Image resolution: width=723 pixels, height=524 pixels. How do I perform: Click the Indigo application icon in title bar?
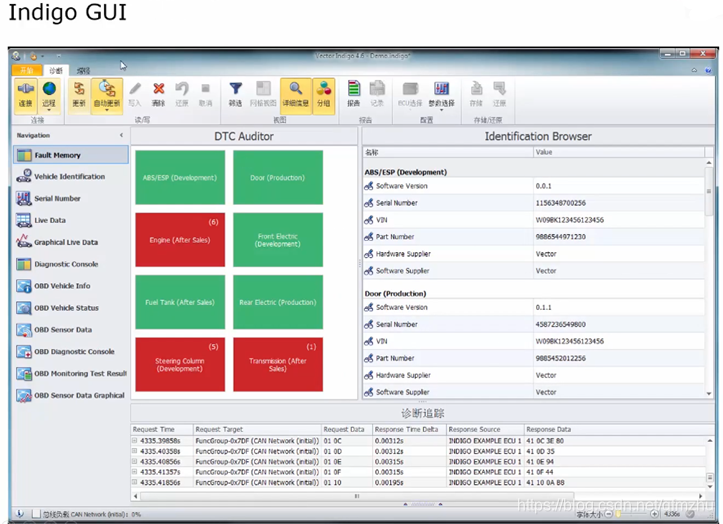17,56
